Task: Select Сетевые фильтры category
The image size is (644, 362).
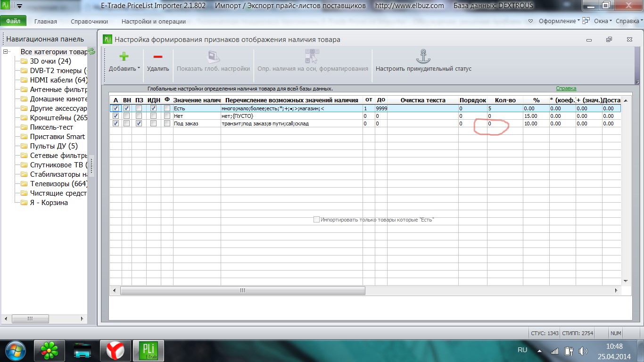Action: tap(59, 156)
